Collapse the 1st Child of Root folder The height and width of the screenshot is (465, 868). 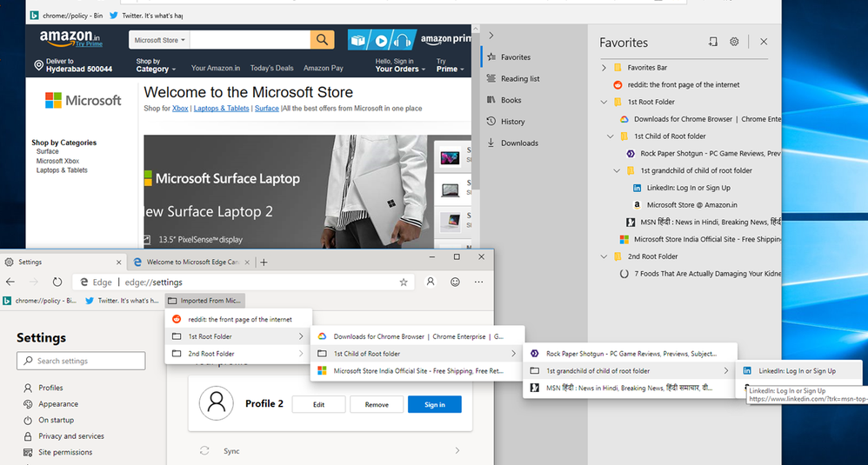point(611,136)
